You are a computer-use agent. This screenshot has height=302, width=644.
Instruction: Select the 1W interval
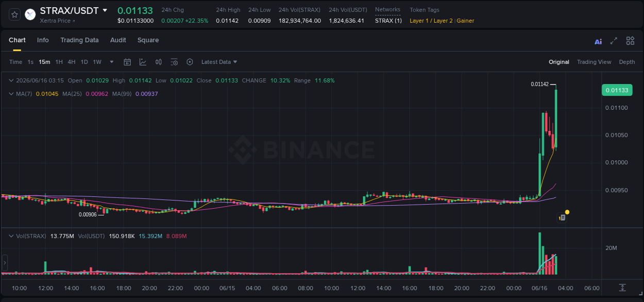tap(97, 62)
